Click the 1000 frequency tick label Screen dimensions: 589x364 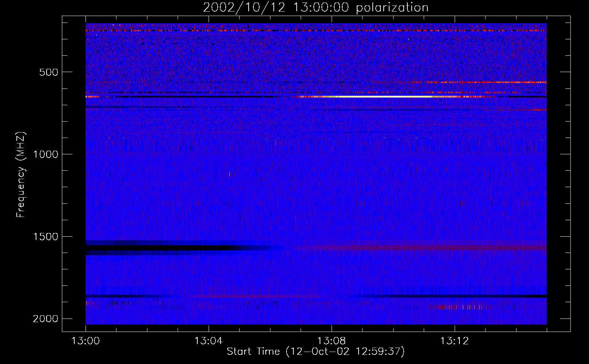click(x=46, y=154)
